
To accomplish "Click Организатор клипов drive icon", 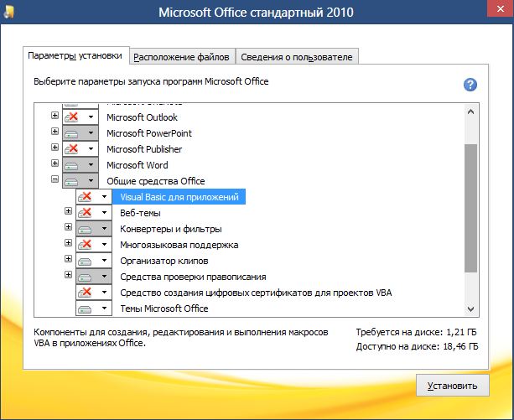I will tap(85, 261).
